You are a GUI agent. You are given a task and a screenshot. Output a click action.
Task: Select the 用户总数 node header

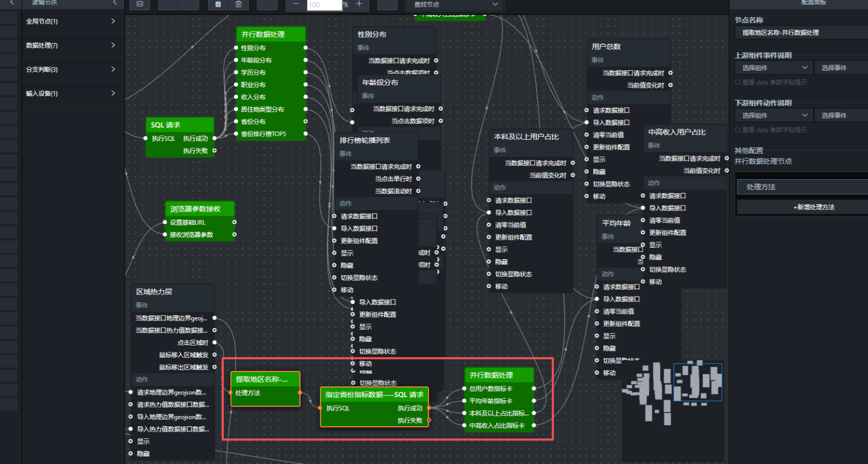tap(629, 47)
